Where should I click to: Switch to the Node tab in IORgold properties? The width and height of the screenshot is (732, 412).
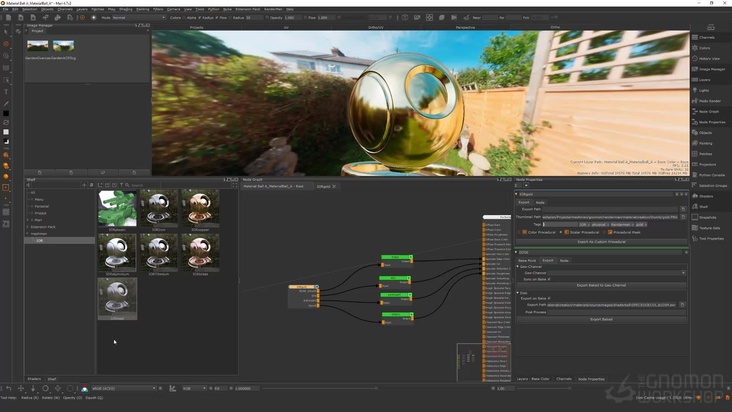tap(540, 203)
